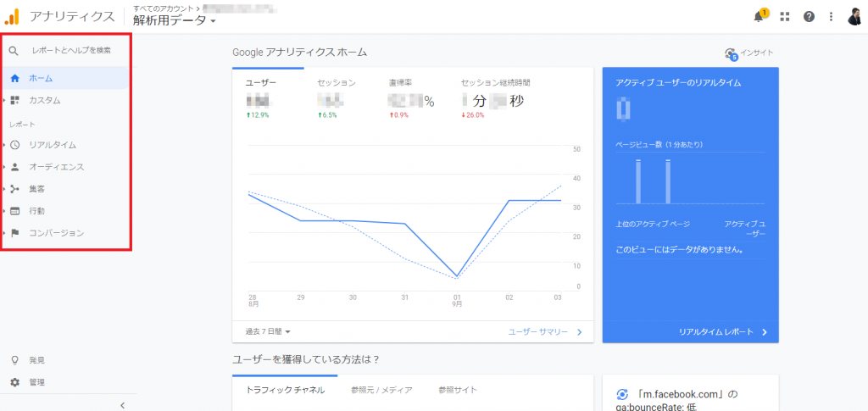Click the 発見 lightbulb icon
The width and height of the screenshot is (868, 411).
[x=15, y=360]
